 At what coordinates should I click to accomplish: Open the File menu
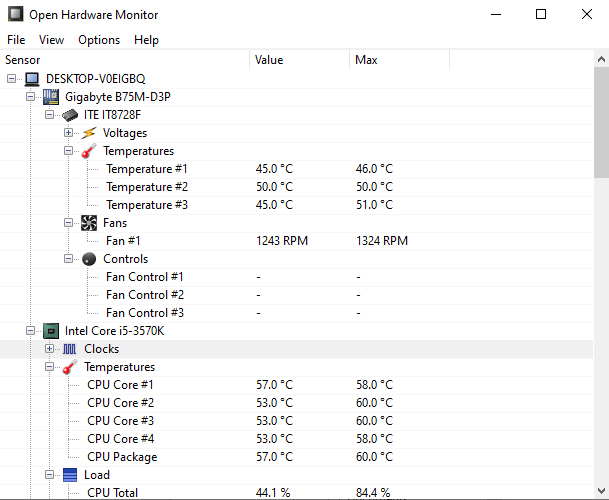pos(16,40)
